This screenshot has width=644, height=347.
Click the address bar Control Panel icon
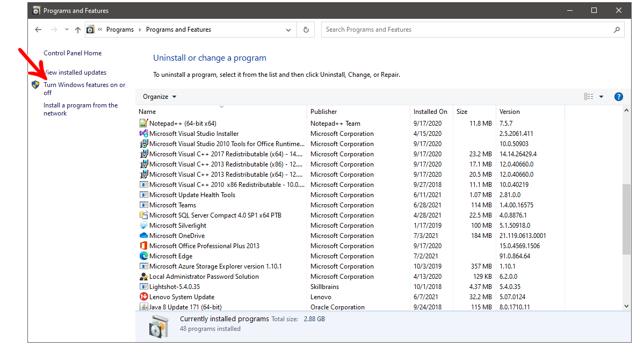click(90, 30)
